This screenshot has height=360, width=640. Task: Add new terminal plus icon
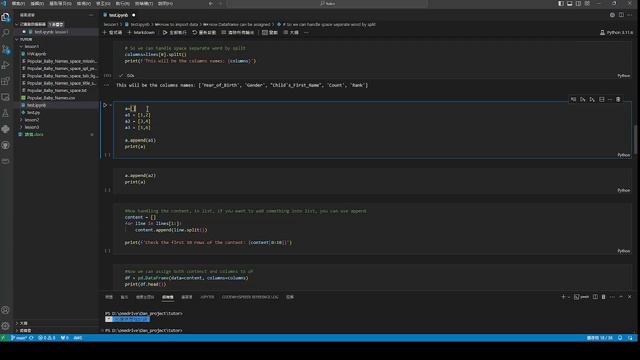click(563, 297)
